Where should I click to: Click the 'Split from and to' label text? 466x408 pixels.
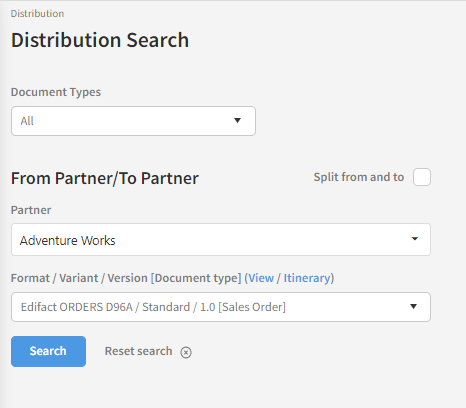[x=359, y=177]
